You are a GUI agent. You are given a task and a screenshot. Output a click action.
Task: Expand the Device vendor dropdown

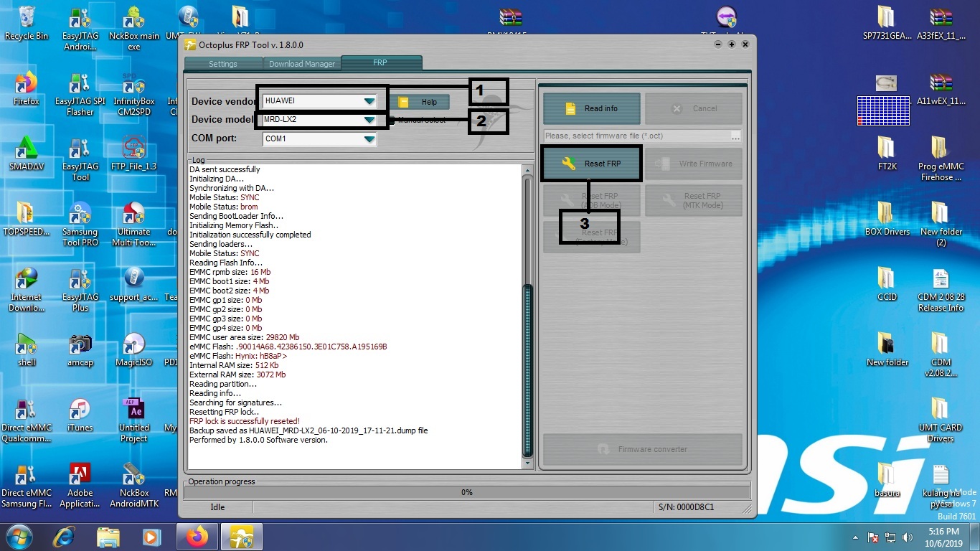[x=369, y=101]
